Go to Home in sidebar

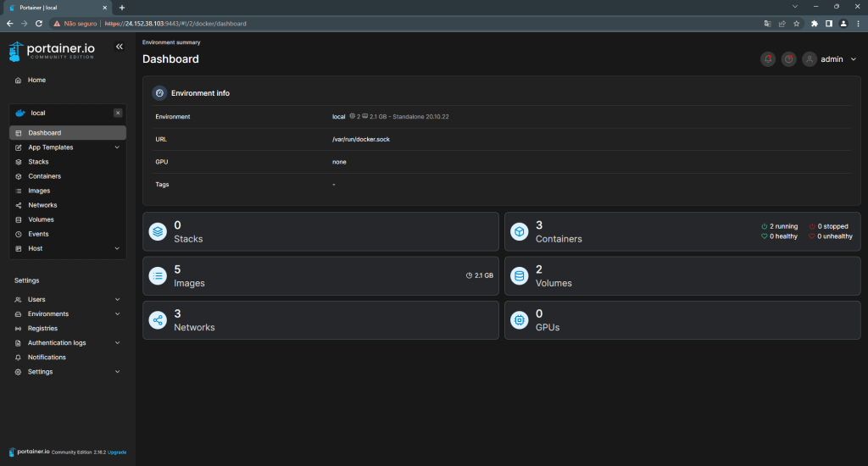36,80
